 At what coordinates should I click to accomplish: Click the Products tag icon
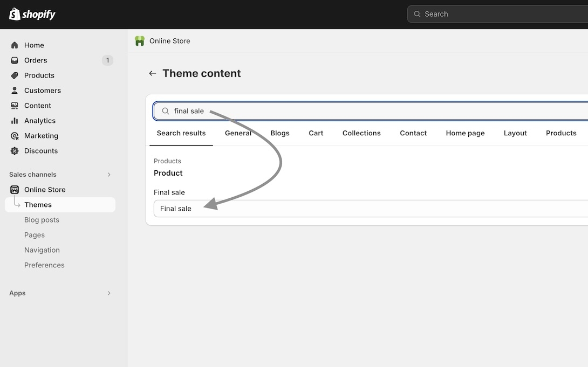pyautogui.click(x=15, y=75)
